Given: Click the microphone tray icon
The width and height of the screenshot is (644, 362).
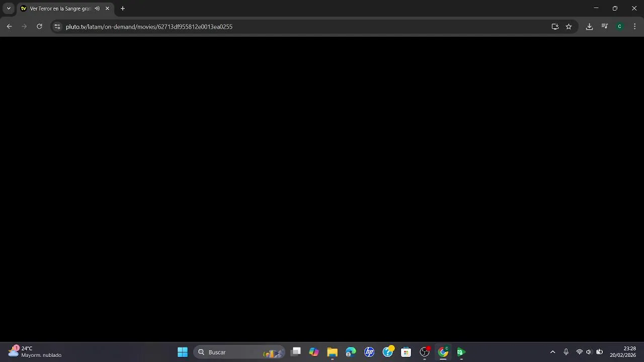Looking at the screenshot, I should (566, 352).
